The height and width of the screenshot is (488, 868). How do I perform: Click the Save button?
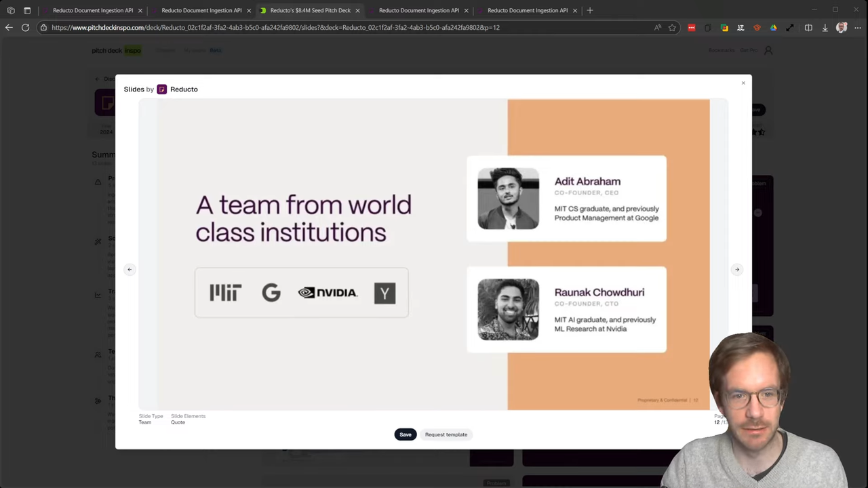tap(406, 434)
